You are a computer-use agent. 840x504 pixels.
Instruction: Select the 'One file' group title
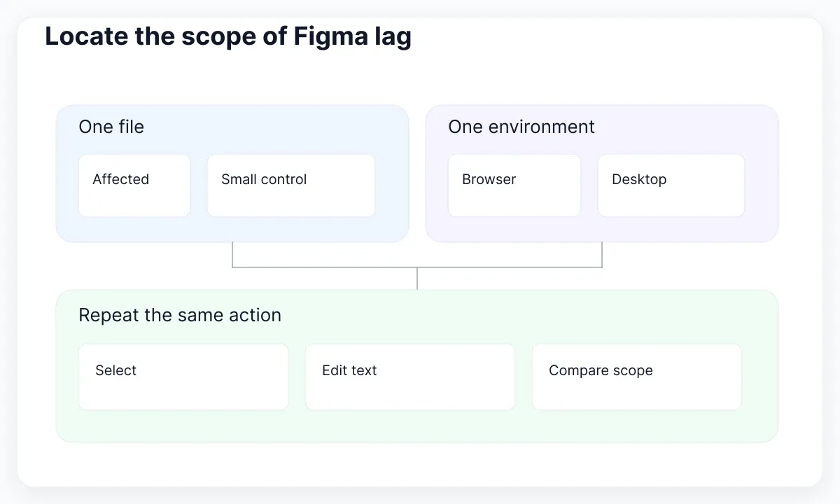click(111, 127)
